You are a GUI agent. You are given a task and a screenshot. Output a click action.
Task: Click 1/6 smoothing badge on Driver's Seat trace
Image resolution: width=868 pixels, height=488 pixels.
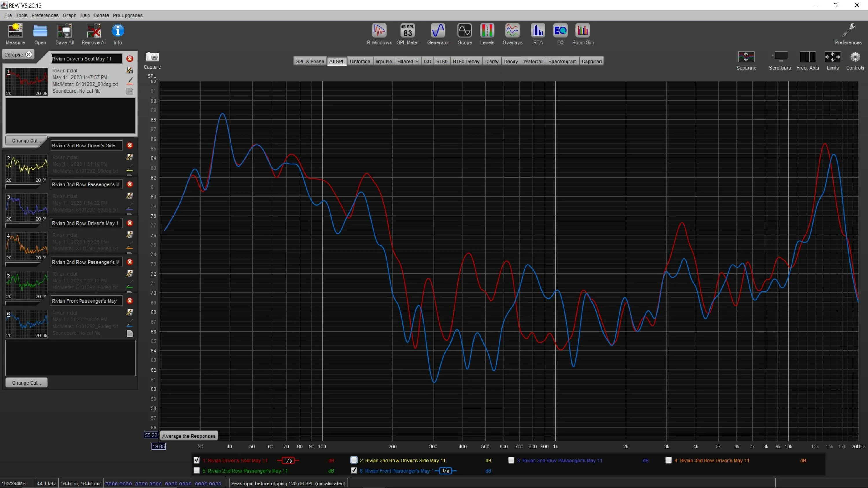tap(288, 460)
